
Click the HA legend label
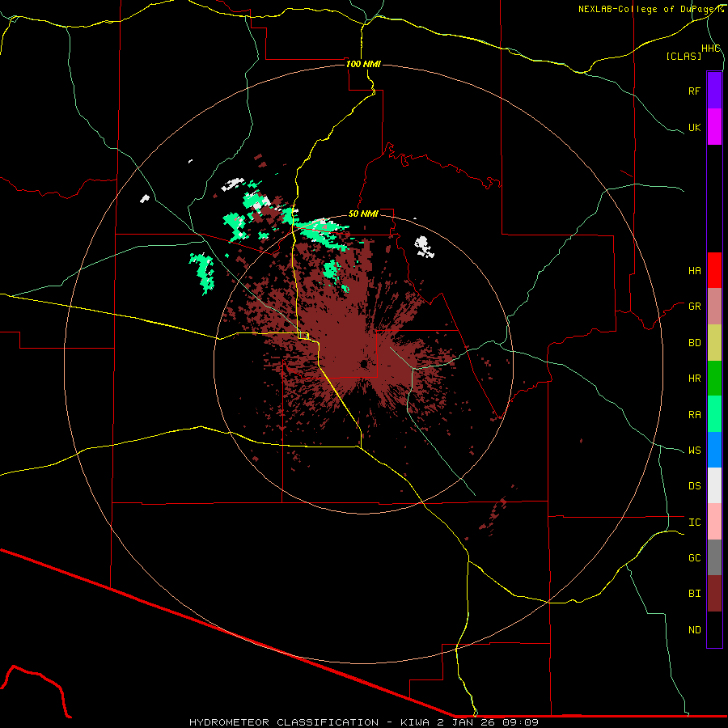tap(694, 271)
